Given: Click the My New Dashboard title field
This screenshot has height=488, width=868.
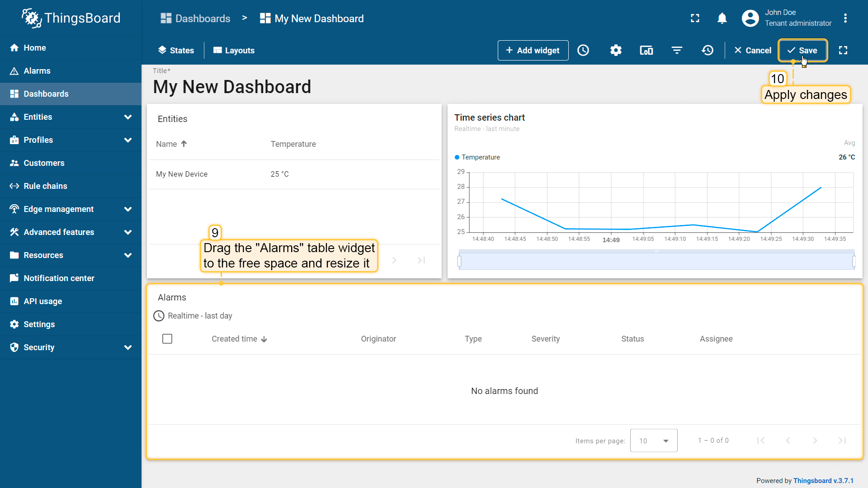Looking at the screenshot, I should click(232, 87).
